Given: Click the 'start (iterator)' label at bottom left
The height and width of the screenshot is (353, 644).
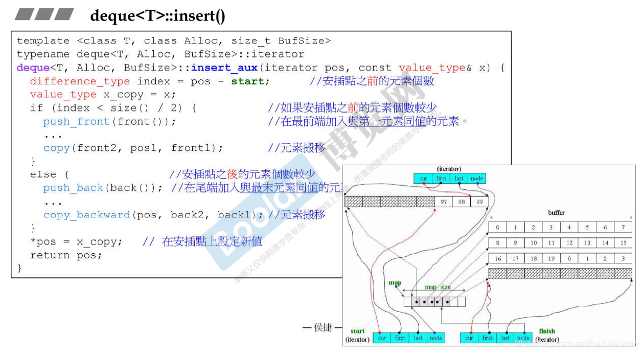Looking at the screenshot, I should click(x=357, y=334).
